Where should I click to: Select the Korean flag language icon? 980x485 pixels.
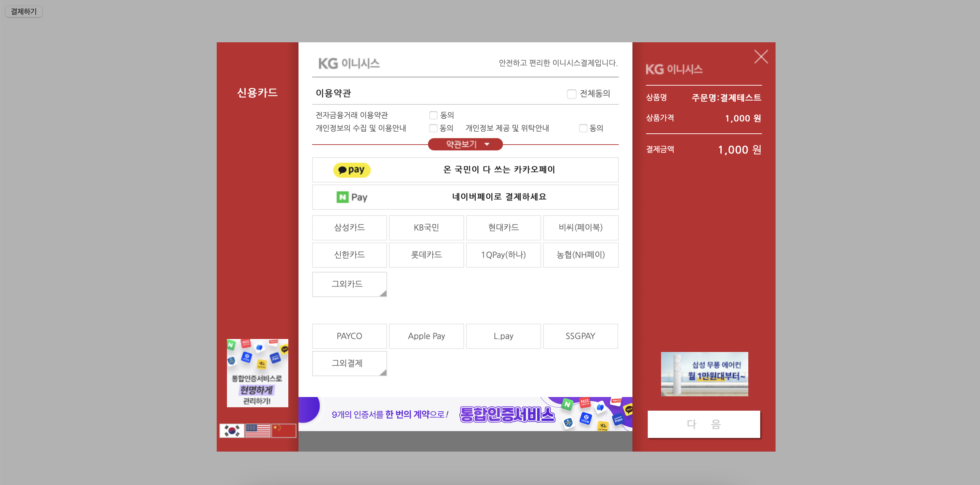coord(232,430)
